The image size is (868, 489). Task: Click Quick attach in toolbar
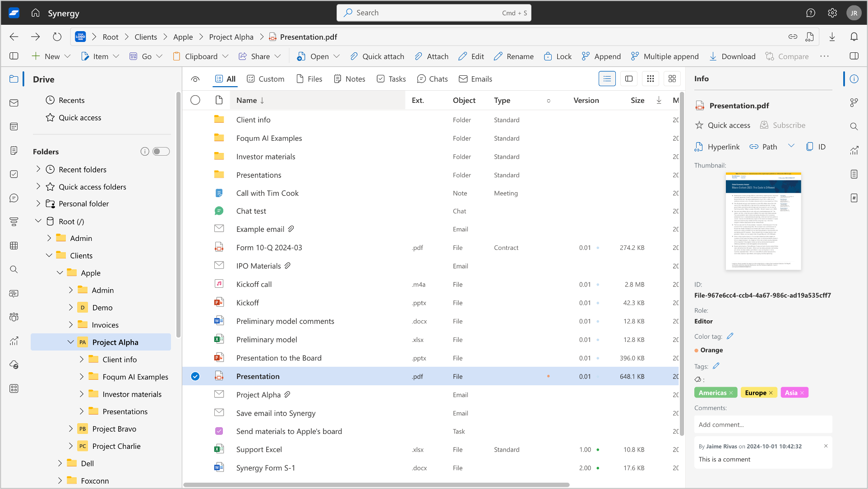pyautogui.click(x=377, y=56)
